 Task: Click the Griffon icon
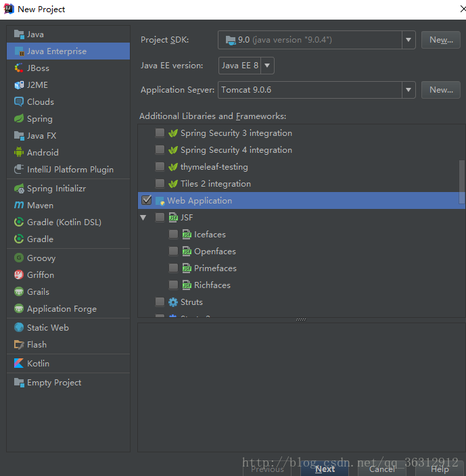tap(19, 275)
